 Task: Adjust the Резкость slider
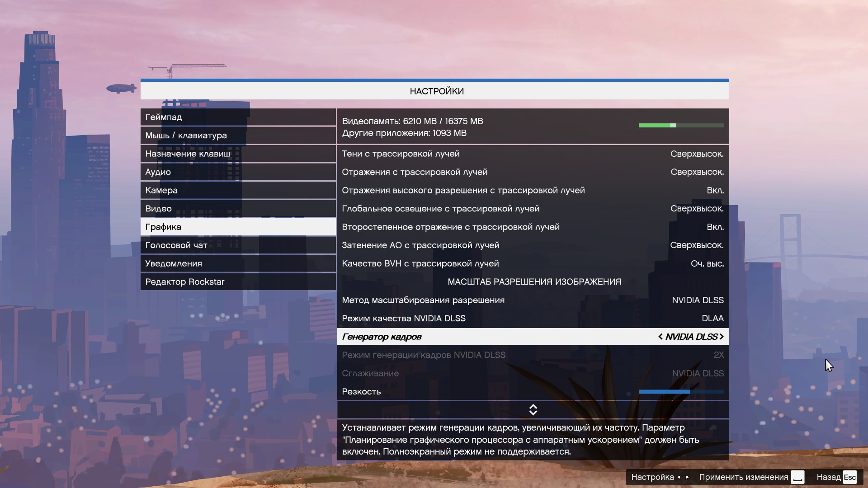(x=681, y=392)
